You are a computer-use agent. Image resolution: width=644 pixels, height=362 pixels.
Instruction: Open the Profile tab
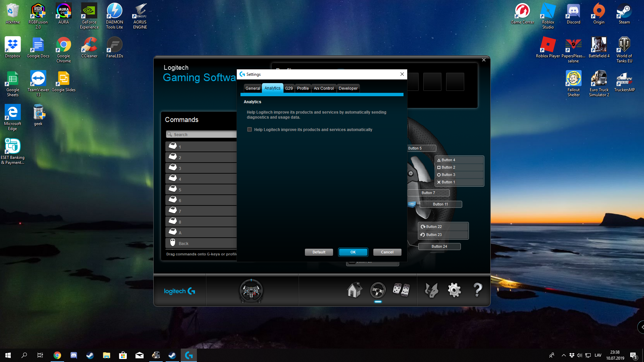pyautogui.click(x=303, y=88)
